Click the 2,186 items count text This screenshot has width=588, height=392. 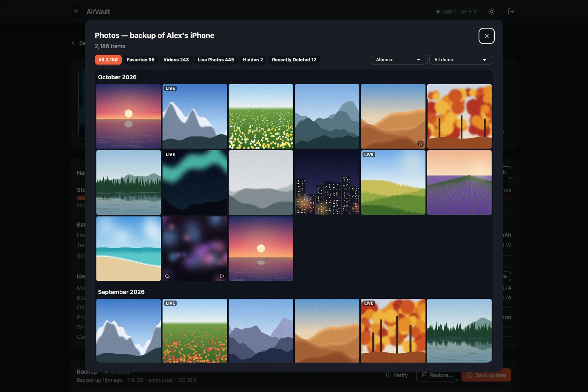pyautogui.click(x=110, y=46)
